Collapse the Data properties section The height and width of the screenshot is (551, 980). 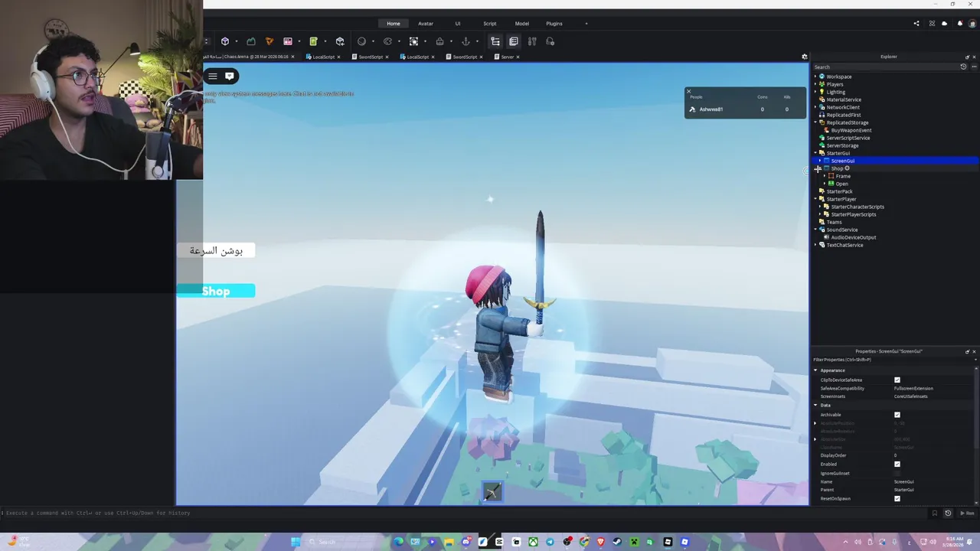coord(815,405)
